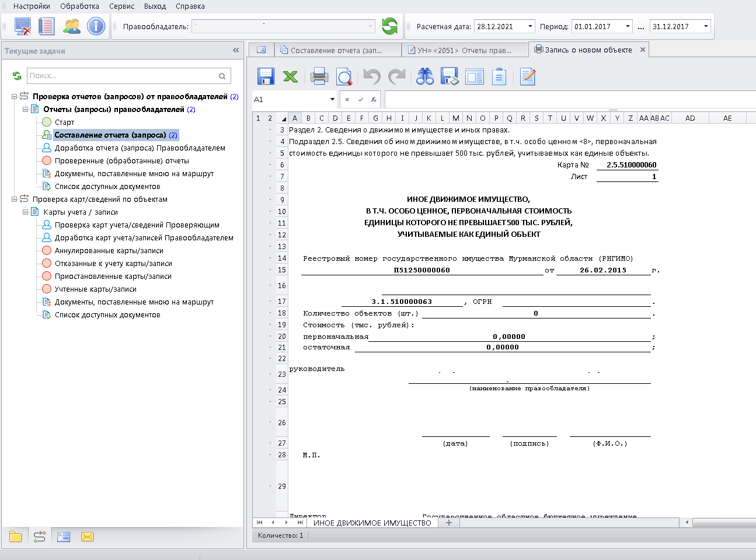Image resolution: width=756 pixels, height=560 pixels.
Task: Select column AD header
Action: tap(690, 118)
